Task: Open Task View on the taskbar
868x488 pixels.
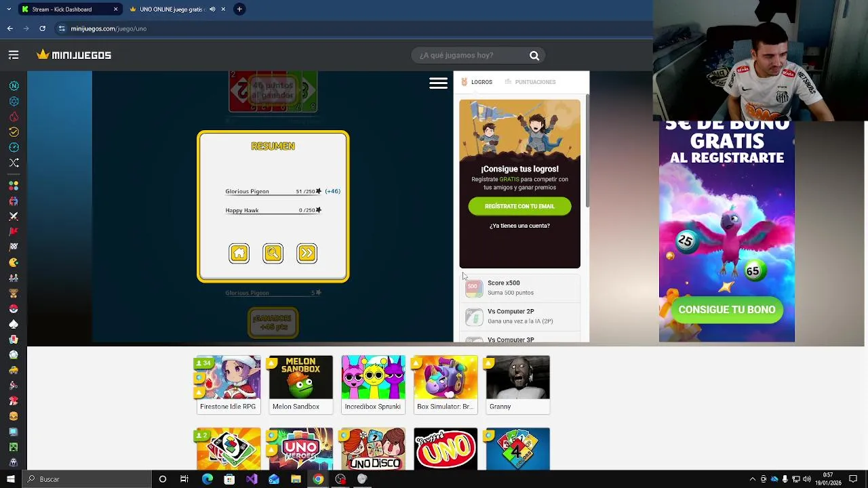Action: coord(184,479)
